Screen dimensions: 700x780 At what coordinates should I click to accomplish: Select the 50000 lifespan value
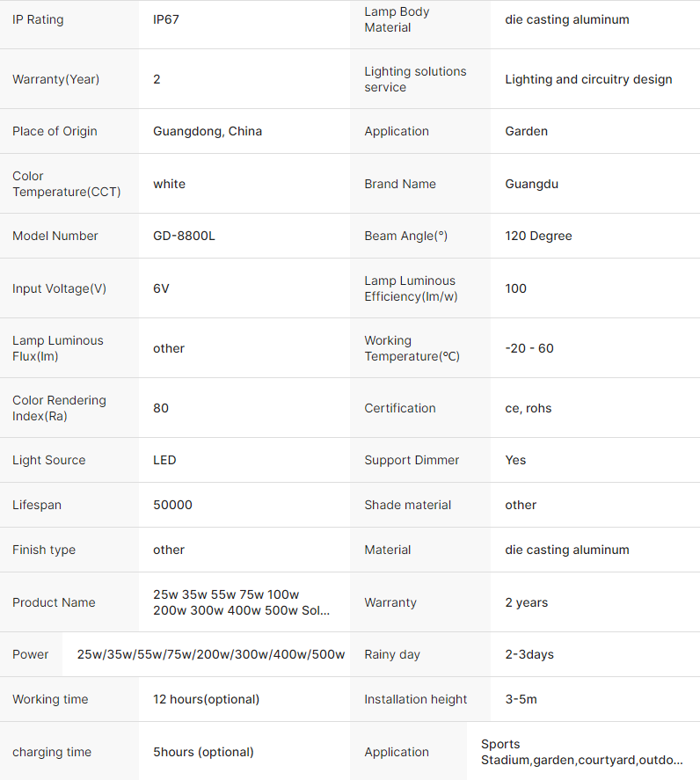(x=172, y=505)
